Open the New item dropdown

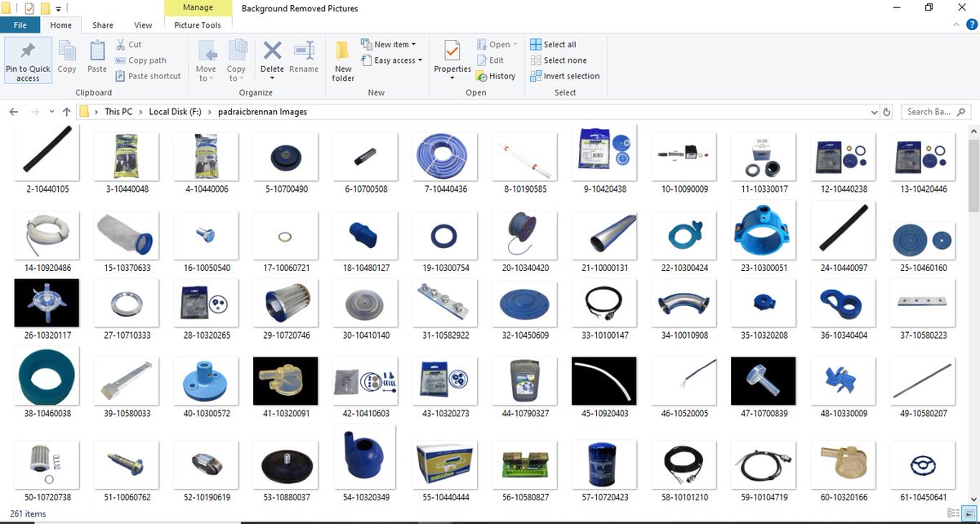click(x=387, y=45)
